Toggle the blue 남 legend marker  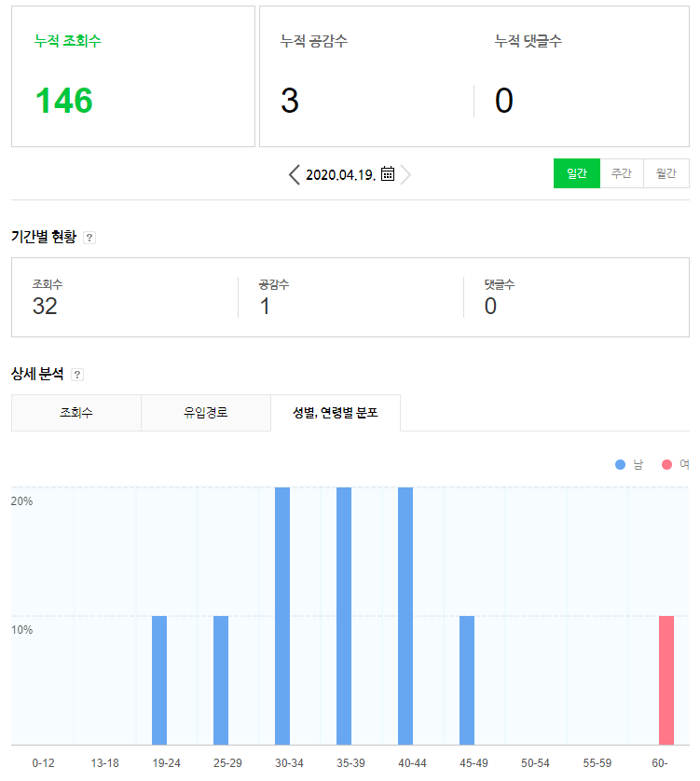coord(621,464)
